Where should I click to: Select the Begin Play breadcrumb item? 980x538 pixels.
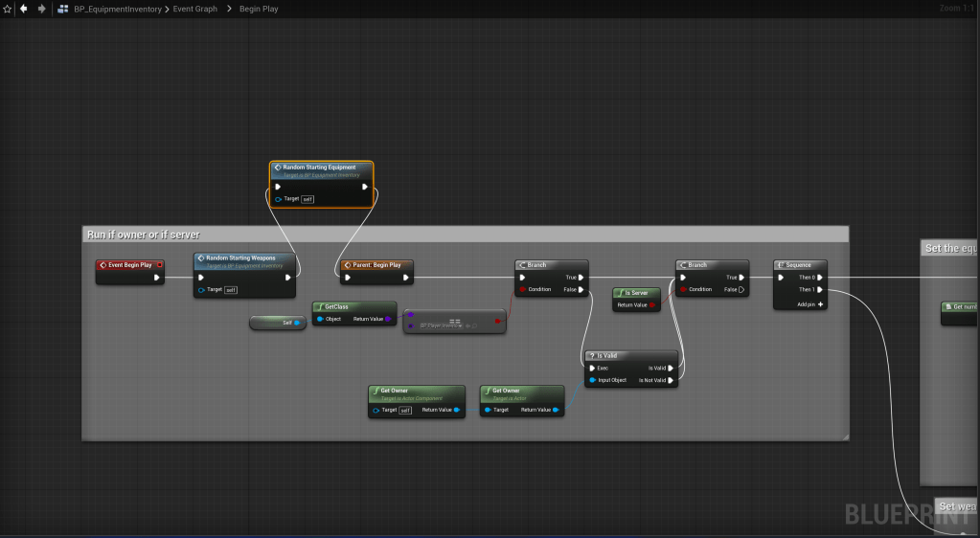pyautogui.click(x=258, y=9)
